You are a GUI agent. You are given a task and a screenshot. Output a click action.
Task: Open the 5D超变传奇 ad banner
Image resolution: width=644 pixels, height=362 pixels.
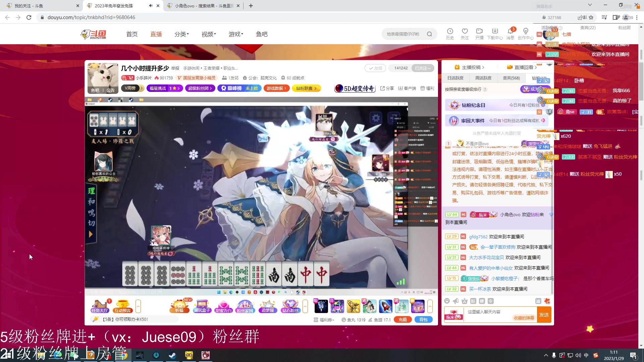pos(355,88)
